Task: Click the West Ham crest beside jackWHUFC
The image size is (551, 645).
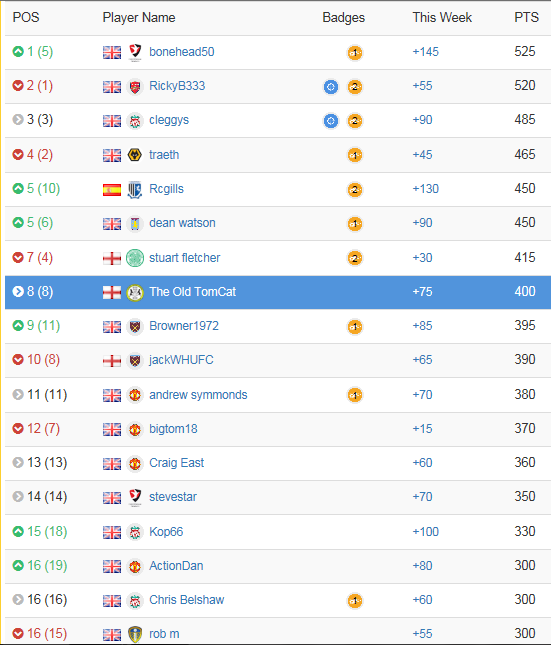Action: pos(135,360)
